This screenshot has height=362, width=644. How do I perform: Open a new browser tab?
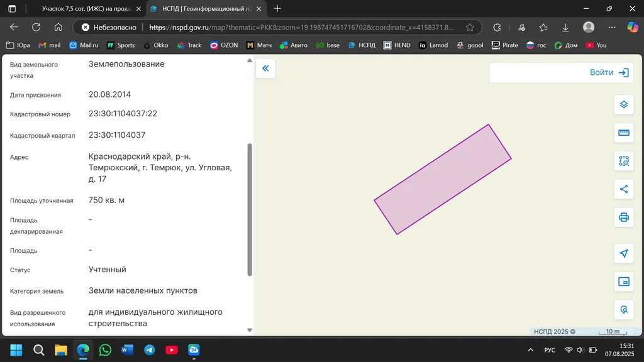point(277,9)
